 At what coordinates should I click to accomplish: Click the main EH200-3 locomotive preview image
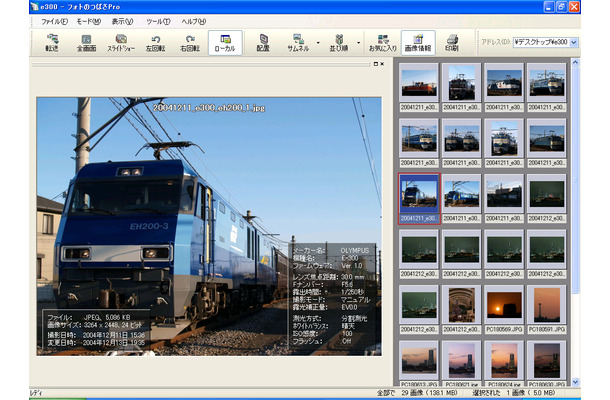pos(209,226)
